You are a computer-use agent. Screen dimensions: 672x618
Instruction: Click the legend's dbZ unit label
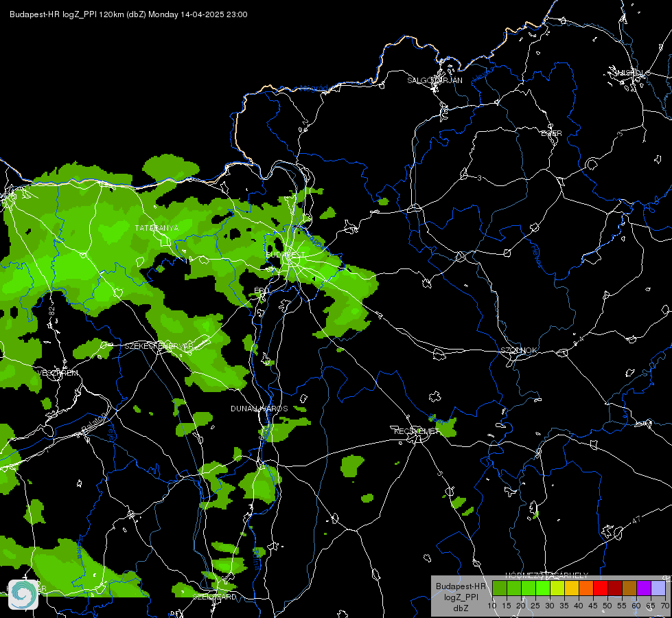(461, 608)
